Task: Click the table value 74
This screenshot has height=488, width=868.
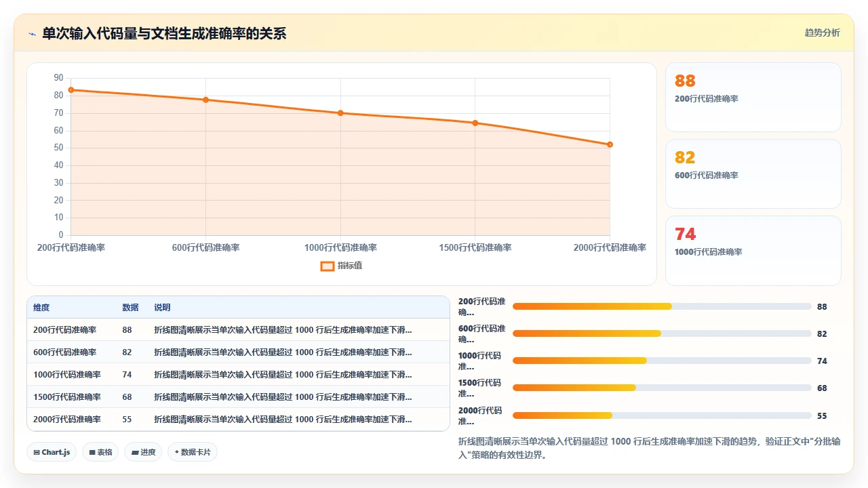Action: [x=127, y=375]
